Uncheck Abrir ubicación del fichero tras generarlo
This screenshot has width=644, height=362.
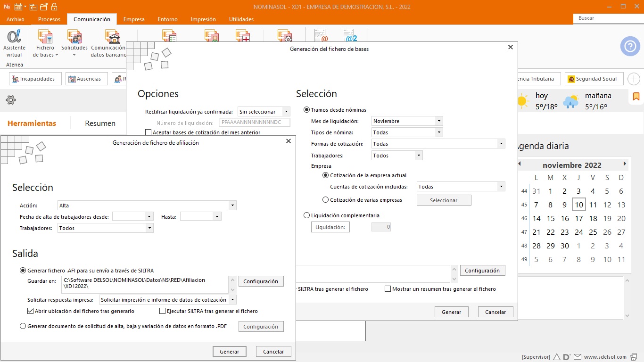coord(31,311)
